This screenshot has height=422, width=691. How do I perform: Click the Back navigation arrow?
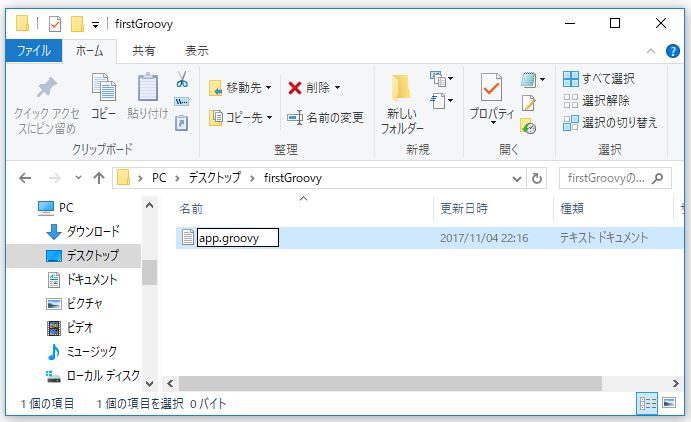point(26,178)
